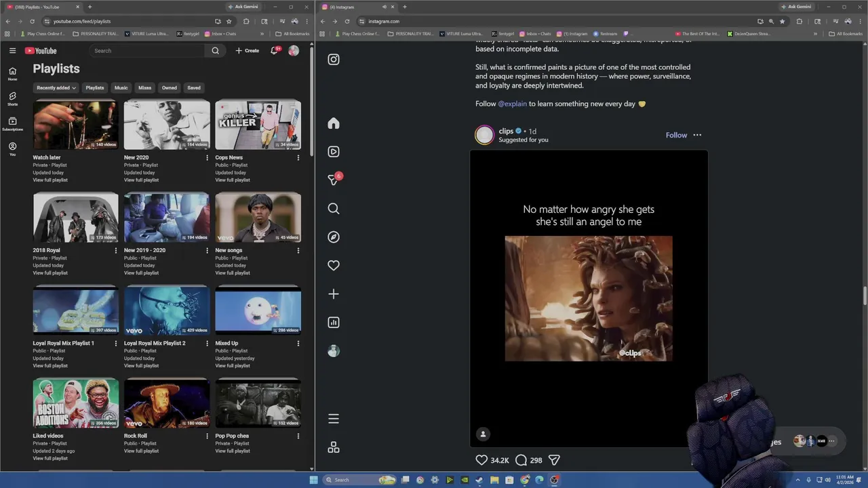
Task: Open Instagram notifications heart icon
Action: click(334, 266)
